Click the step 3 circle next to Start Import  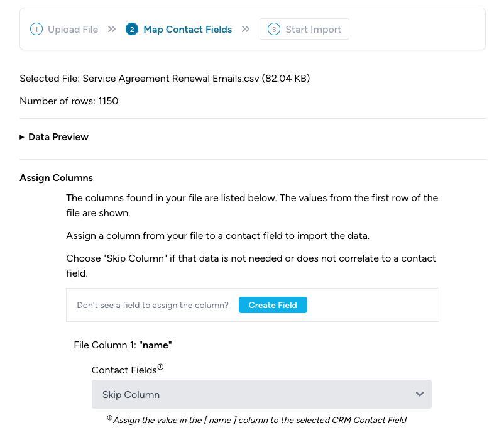(x=275, y=29)
